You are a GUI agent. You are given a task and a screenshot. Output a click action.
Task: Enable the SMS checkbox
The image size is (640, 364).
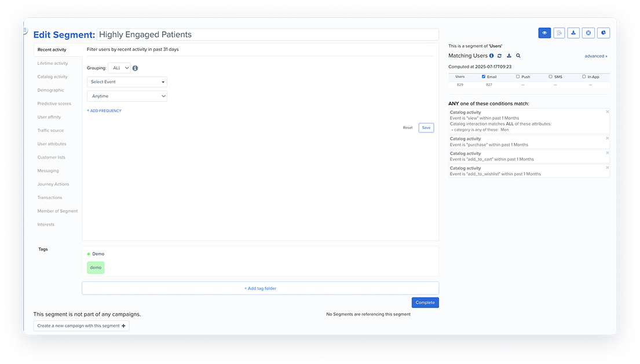click(550, 76)
